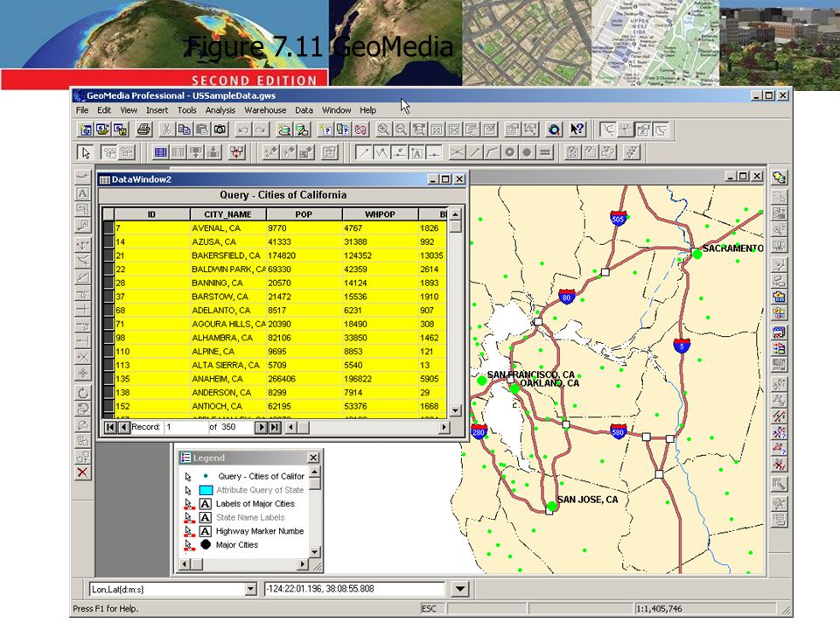
Task: Click the black octagon Major Cities symbol
Action: 206,545
